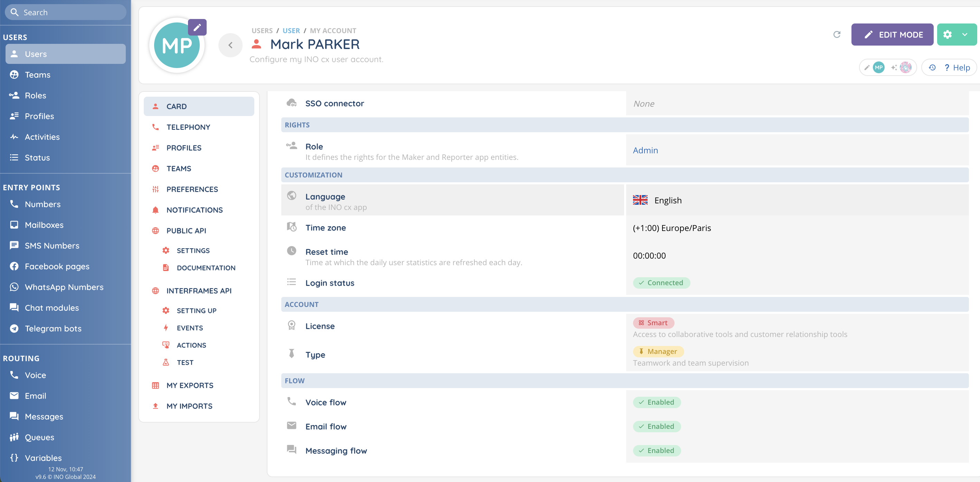Screen dimensions: 980x482
Task: Click the Variables braces icon in sidebar
Action: click(x=14, y=458)
